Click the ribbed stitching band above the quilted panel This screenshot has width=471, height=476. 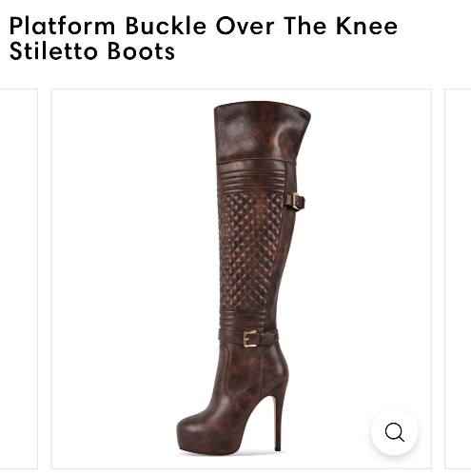click(x=252, y=179)
